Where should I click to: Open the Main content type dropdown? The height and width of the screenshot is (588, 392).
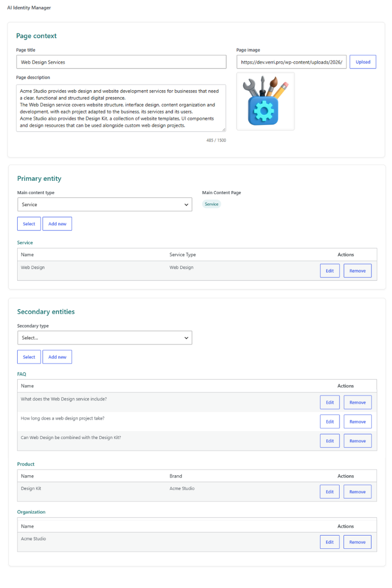(105, 204)
